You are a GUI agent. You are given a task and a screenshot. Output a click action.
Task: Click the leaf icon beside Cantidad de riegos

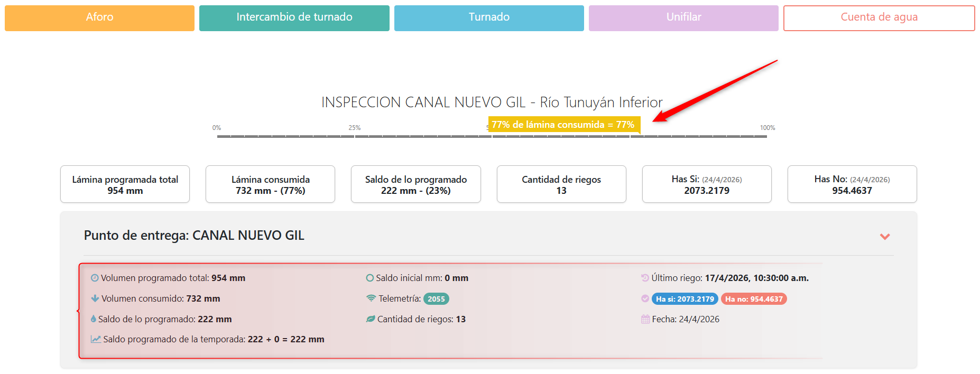[x=371, y=319]
